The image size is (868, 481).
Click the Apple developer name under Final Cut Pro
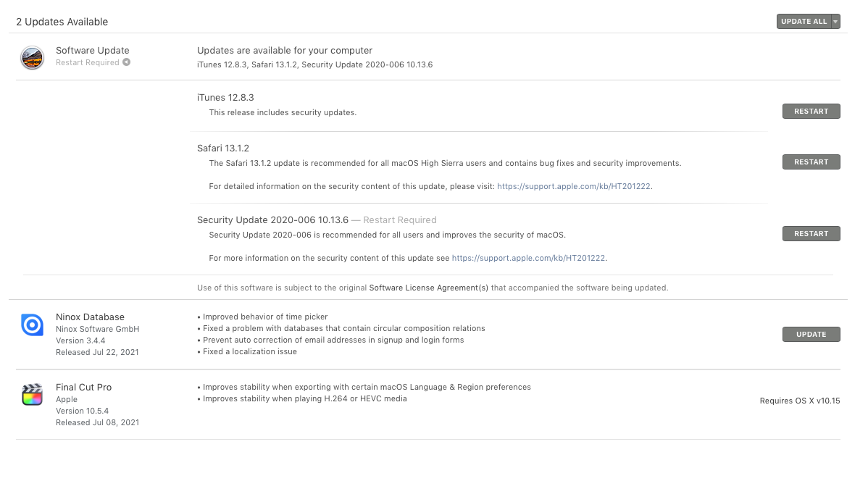[x=67, y=399]
